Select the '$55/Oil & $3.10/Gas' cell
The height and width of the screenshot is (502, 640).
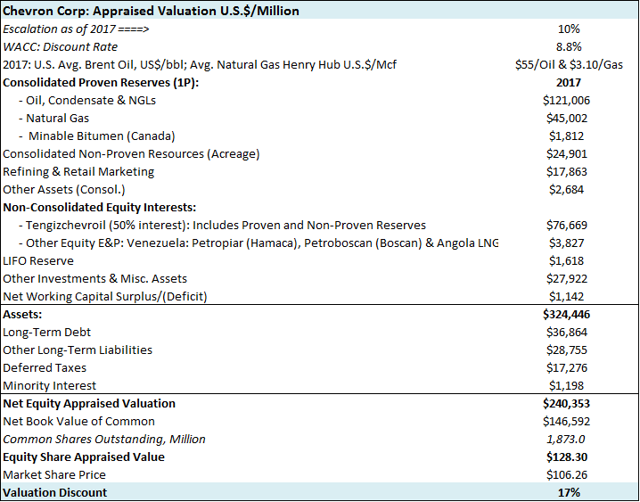pos(569,65)
